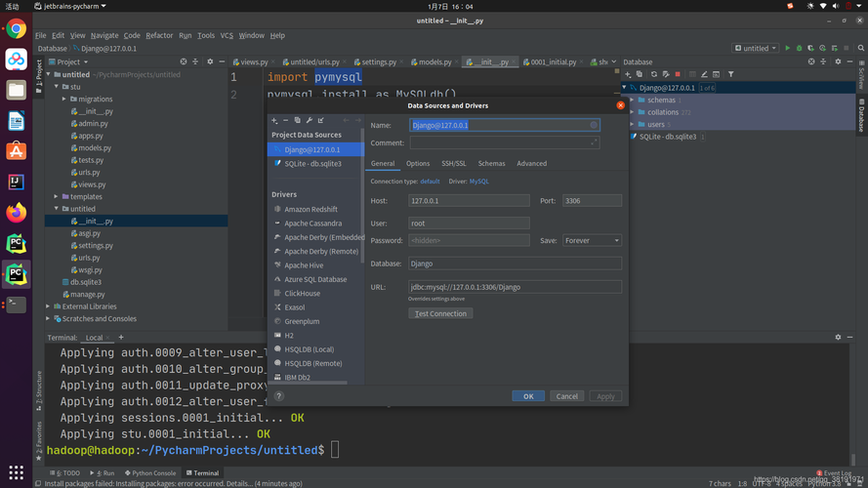Add a data source in dialog toolbar
868x488 pixels.
[x=274, y=120]
